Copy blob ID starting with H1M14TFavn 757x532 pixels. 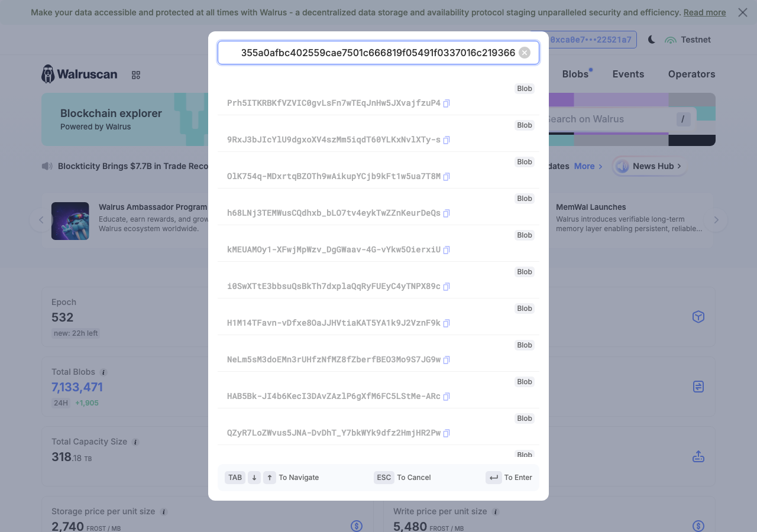pos(447,323)
